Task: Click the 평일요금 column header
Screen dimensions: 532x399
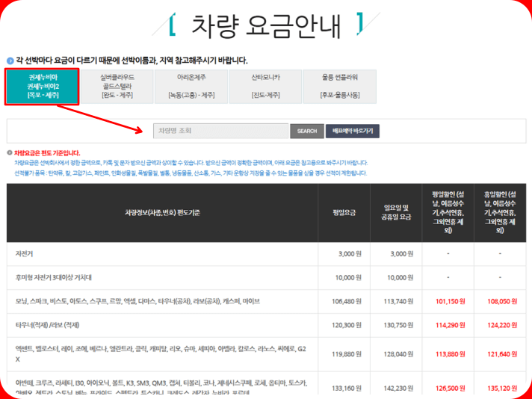Action: (x=344, y=213)
